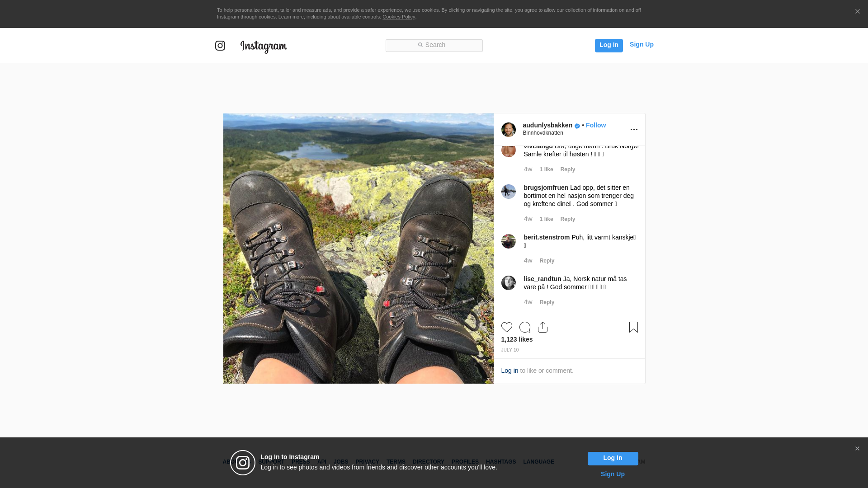The width and height of the screenshot is (868, 488).
Task: Open the TERMS footer link
Action: pyautogui.click(x=396, y=462)
